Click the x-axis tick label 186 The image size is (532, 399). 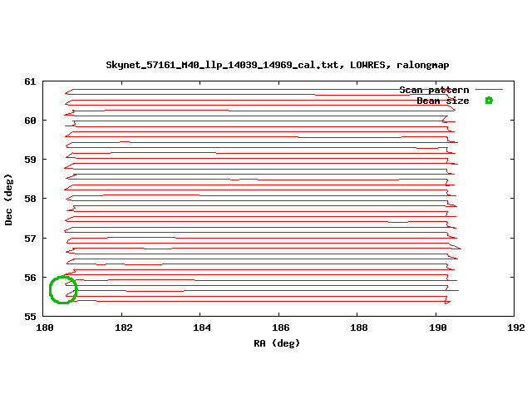click(x=281, y=328)
